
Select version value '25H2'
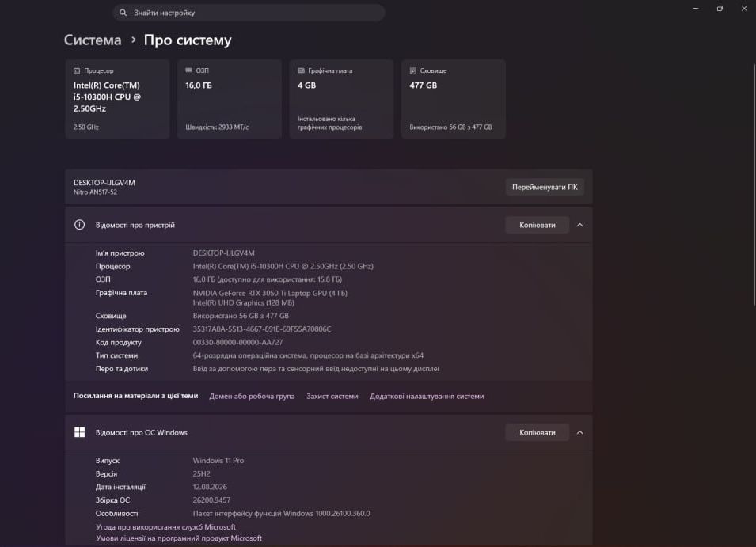click(202, 473)
